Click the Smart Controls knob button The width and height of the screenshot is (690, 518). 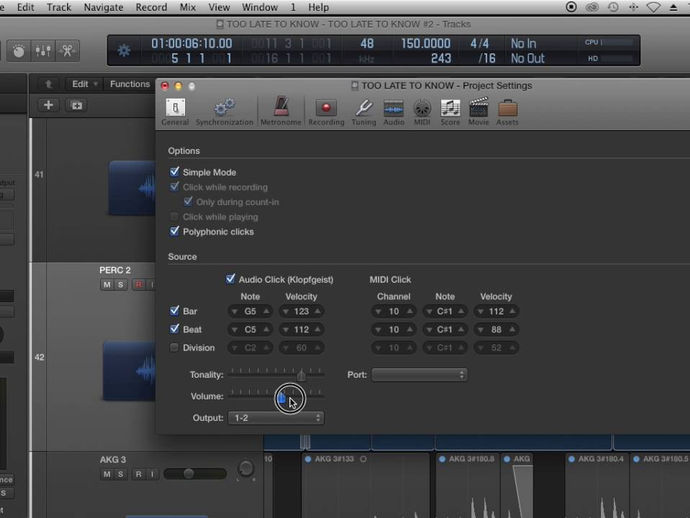[x=18, y=51]
